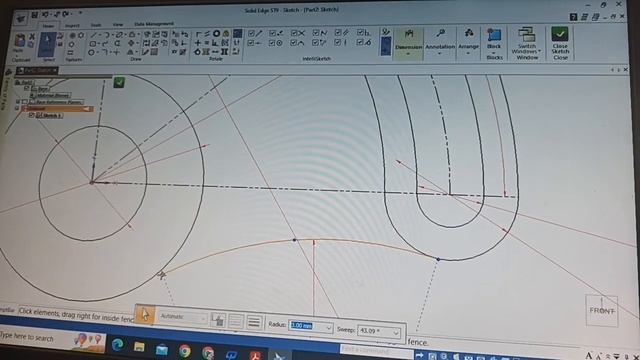Click the Equal relationship icon in Relate group
Screen dimensions: 640x360
(x=207, y=42)
